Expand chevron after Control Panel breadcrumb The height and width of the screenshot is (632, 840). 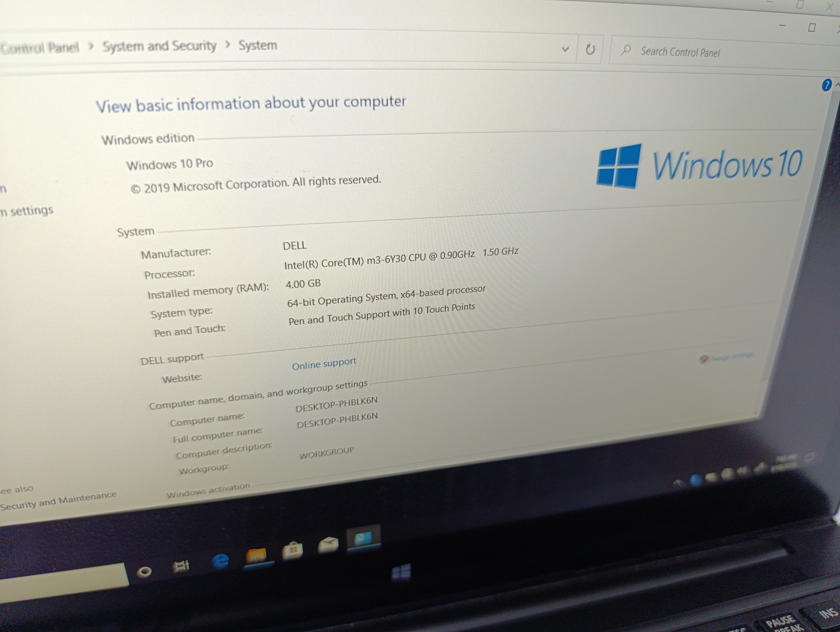click(91, 46)
